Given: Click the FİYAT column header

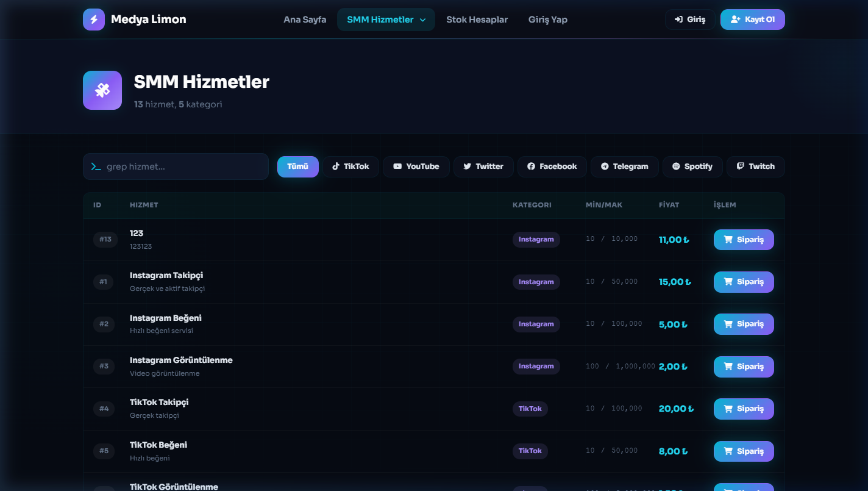Looking at the screenshot, I should tap(669, 205).
